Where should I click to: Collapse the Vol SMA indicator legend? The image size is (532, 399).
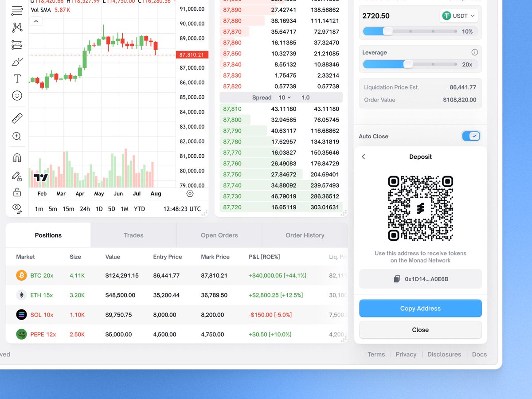(36, 21)
